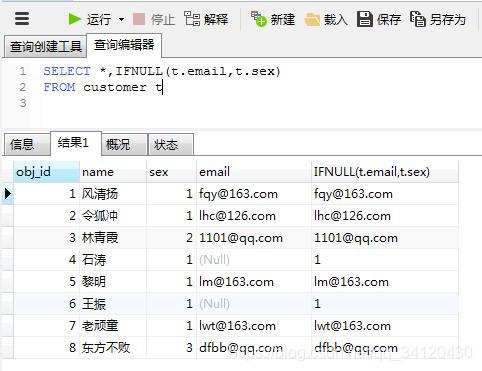The height and width of the screenshot is (371, 482).
Task: Select cell 王振 in name column
Action: point(113,304)
